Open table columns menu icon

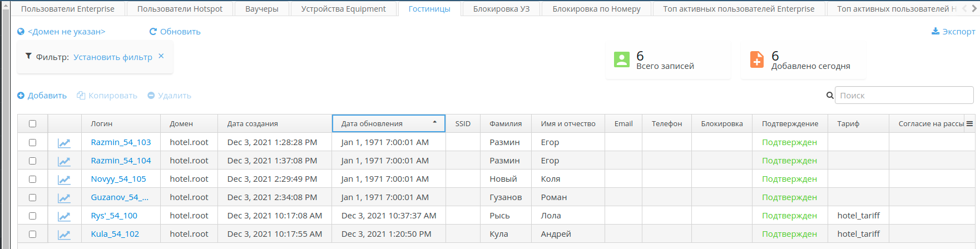[x=969, y=123]
